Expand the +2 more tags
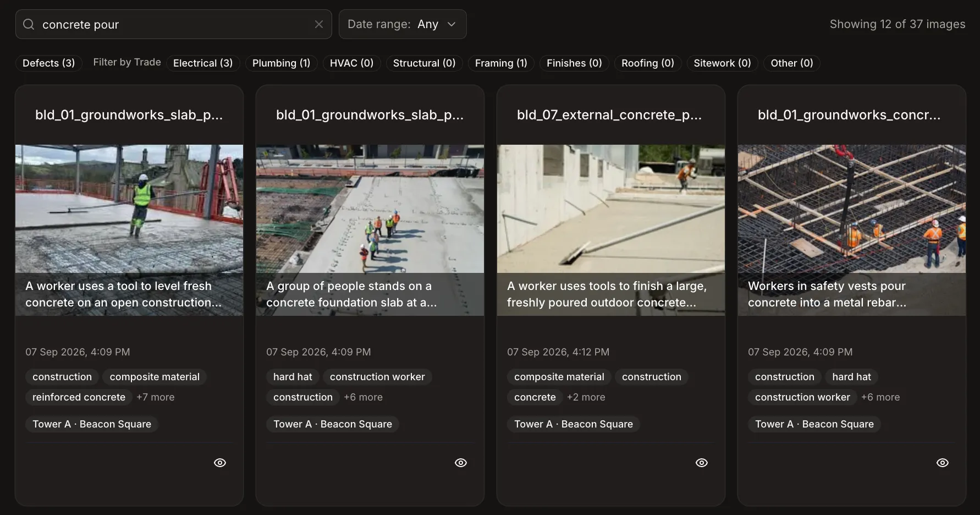 586,397
